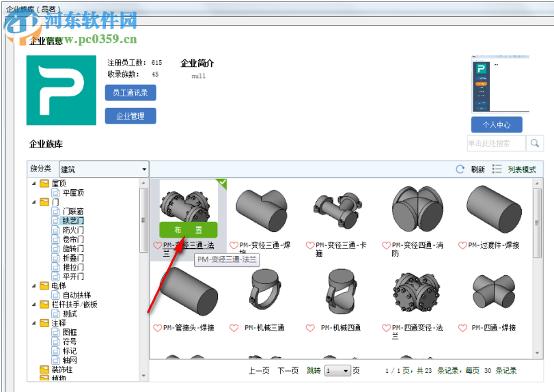Collapse the 栏杆扶手/嵌板 folder

coord(34,305)
